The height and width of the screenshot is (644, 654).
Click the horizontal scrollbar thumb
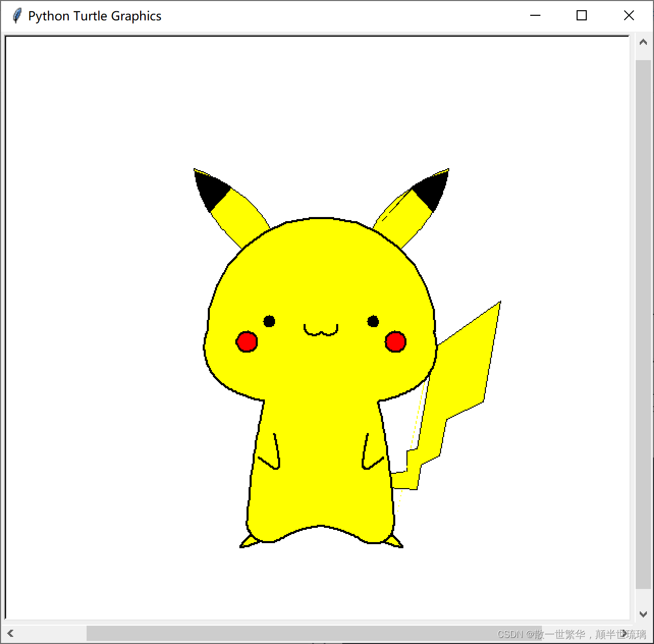[314, 633]
